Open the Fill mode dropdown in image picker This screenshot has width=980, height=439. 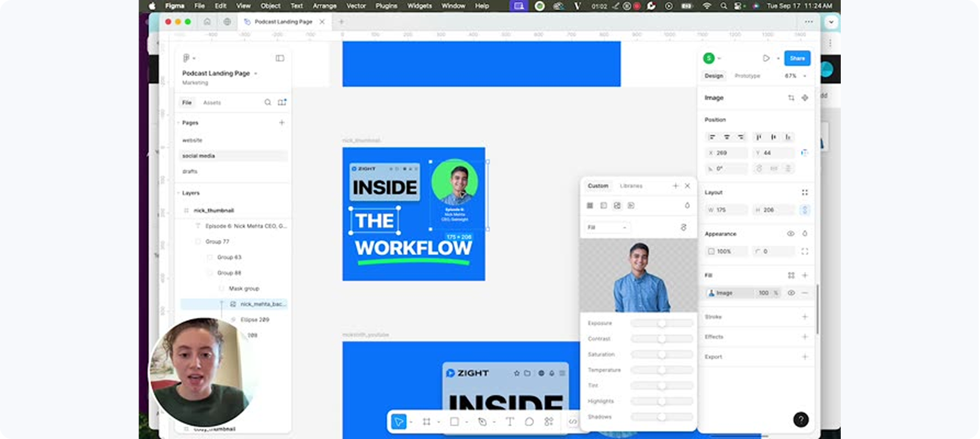(608, 227)
